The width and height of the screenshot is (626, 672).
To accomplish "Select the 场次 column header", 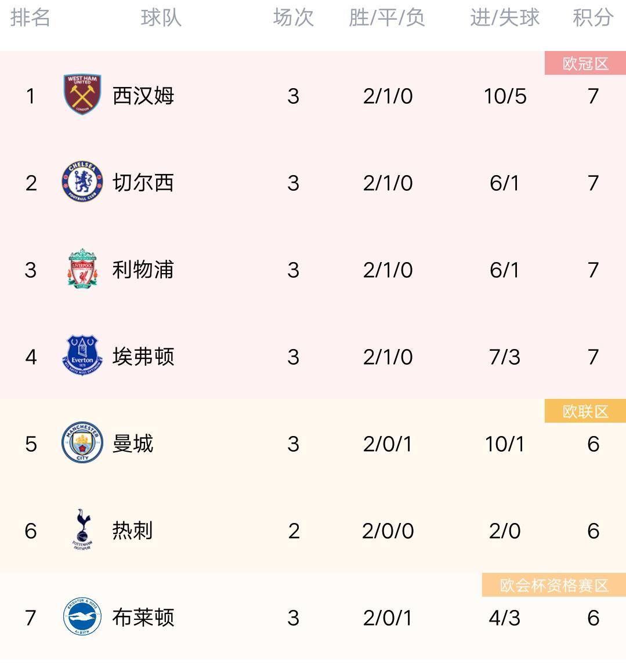I will coord(294,17).
